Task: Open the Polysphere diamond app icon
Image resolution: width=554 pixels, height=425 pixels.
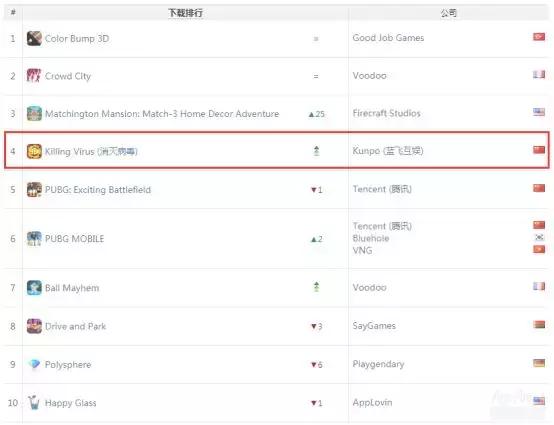Action: point(34,364)
